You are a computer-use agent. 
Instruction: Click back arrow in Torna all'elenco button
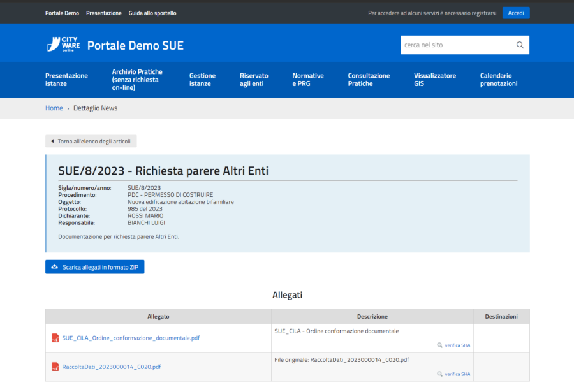52,142
